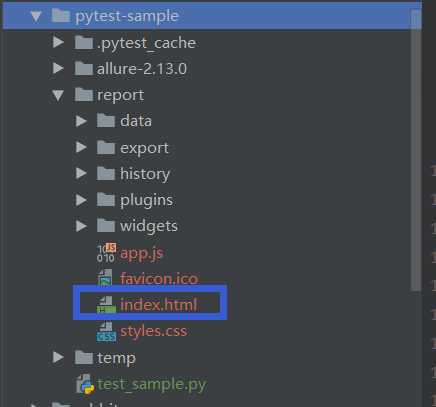Image resolution: width=436 pixels, height=407 pixels.
Task: Click the widgets folder icon
Action: (106, 226)
